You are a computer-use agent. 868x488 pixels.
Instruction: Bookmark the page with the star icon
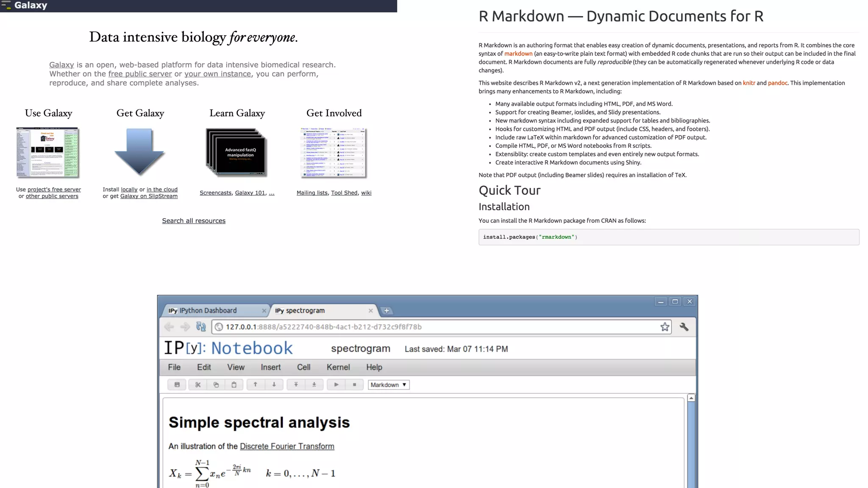(x=665, y=327)
